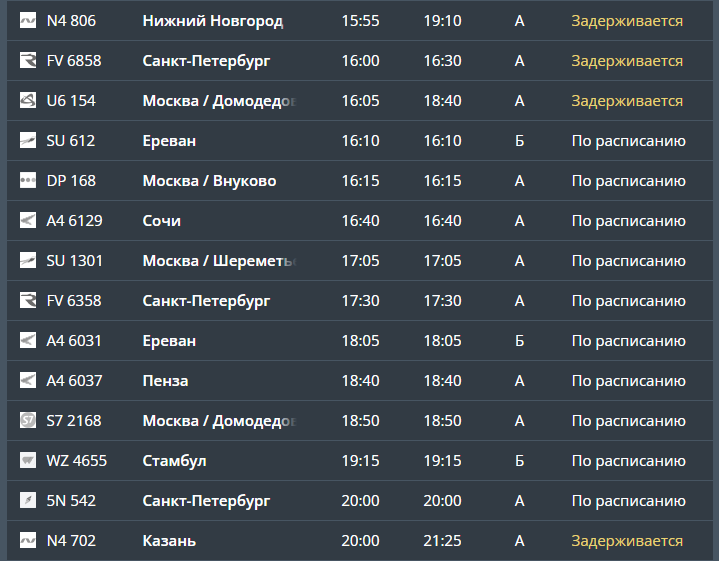Screen dimensions: 719x561
Task: Open the Сочи flight destination
Action: coord(162,221)
